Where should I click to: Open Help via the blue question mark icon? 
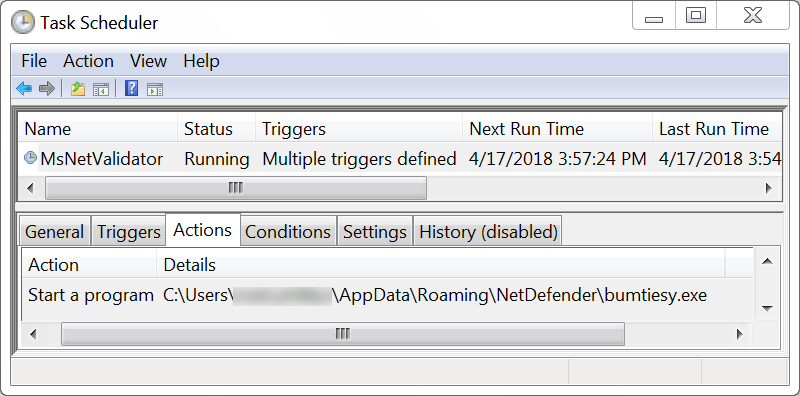(x=131, y=89)
